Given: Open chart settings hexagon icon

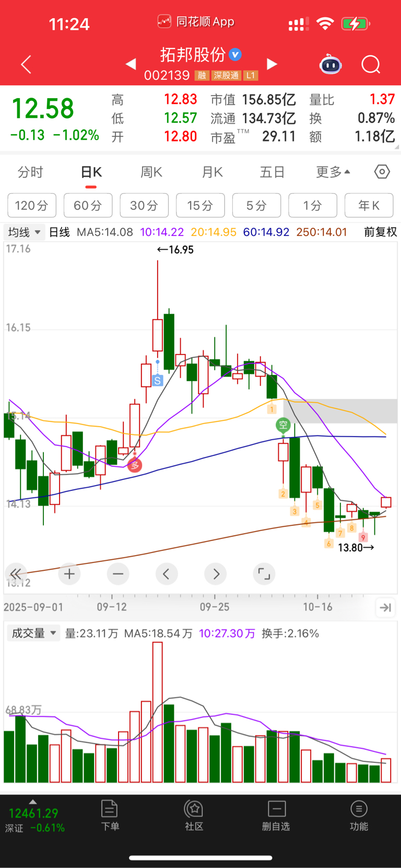Looking at the screenshot, I should 382,172.
